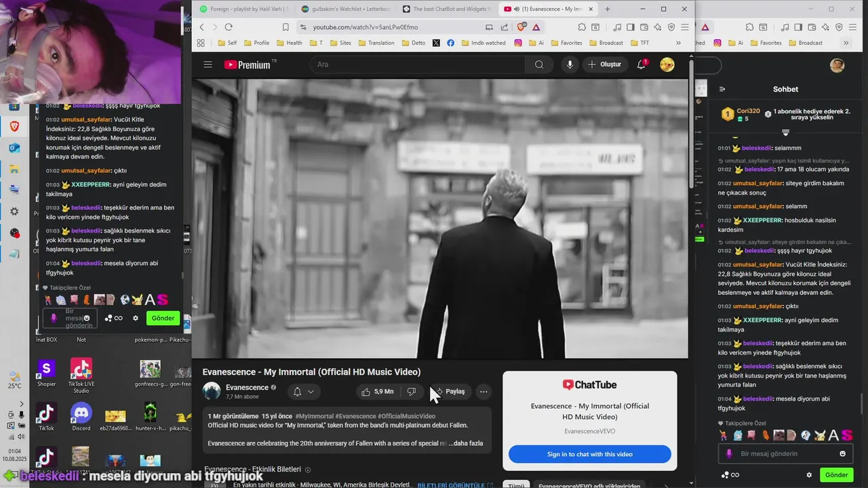Click BİLETLERİ GÖRÜNTÜLE tickets link
868x488 pixels.
tap(455, 485)
